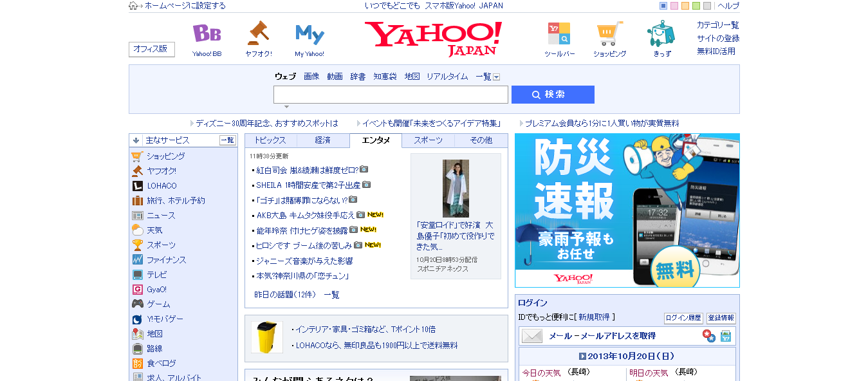Select the pink theme color swatch
The height and width of the screenshot is (381, 868).
(674, 6)
